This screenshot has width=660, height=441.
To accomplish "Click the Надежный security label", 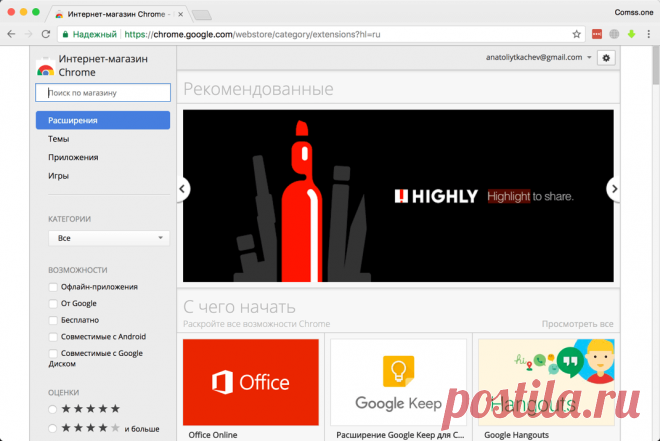I will 95,35.
